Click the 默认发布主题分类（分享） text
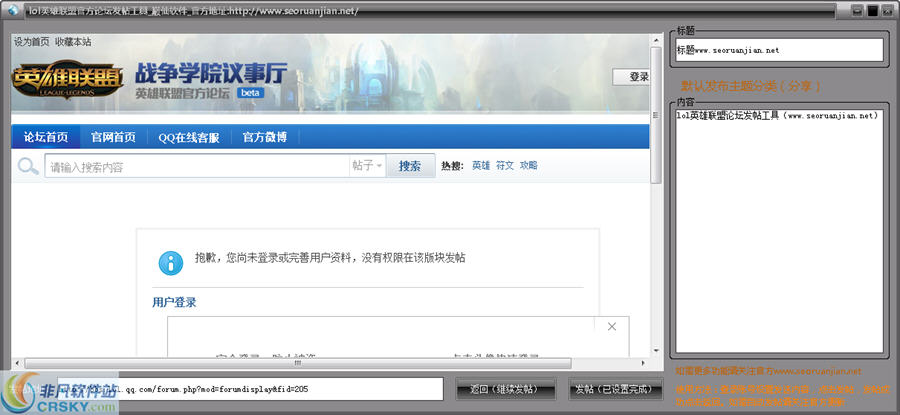Screen dimensions: 900x415 click(x=751, y=87)
